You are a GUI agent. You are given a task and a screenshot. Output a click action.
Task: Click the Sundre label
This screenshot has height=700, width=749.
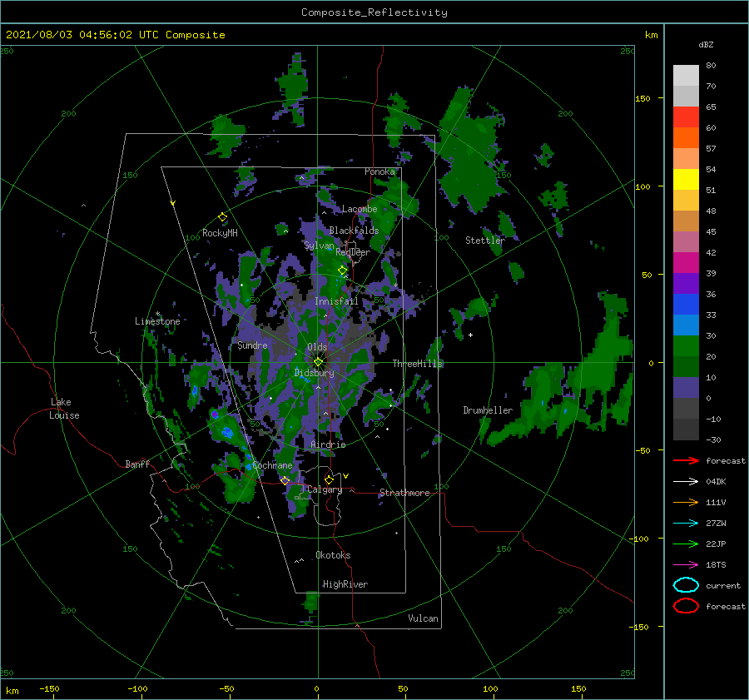(252, 345)
